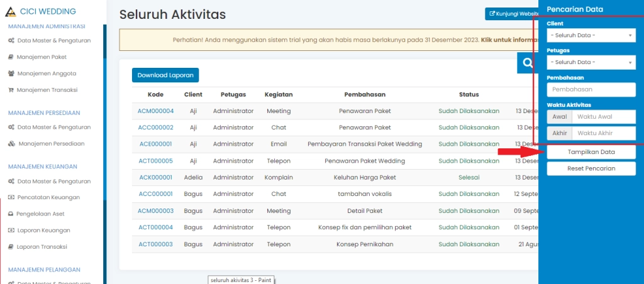Click the money icon beside Pencatatan Keuangan
Viewport: 644px width, 284px height.
point(11,197)
